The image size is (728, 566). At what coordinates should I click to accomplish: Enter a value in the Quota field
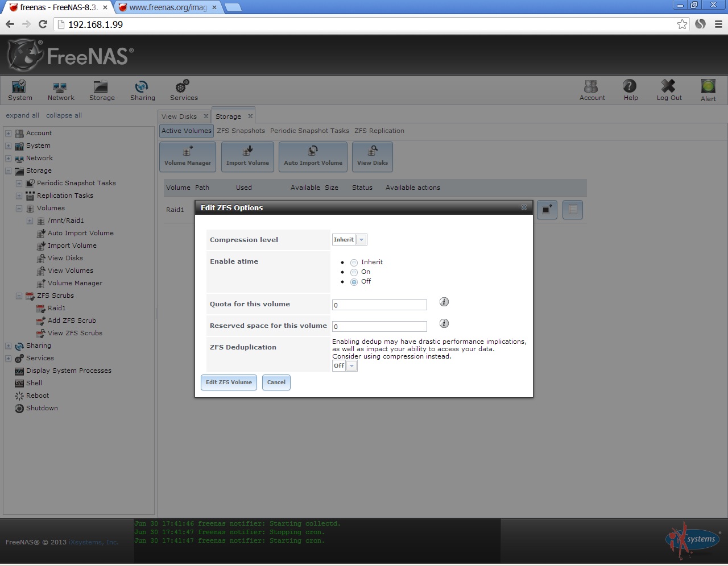(379, 305)
